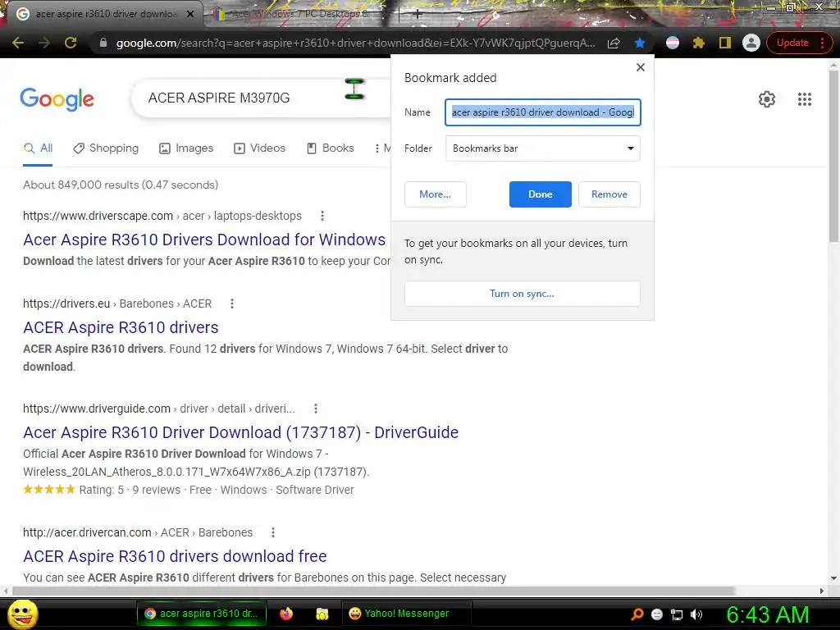
Task: Click the orange search tray icon
Action: (x=637, y=614)
